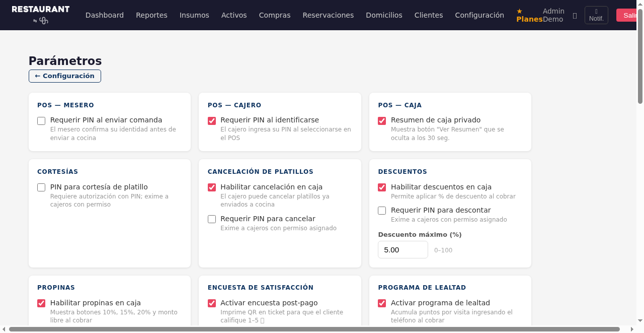Disable Activar programa de lealtad

tap(382, 303)
